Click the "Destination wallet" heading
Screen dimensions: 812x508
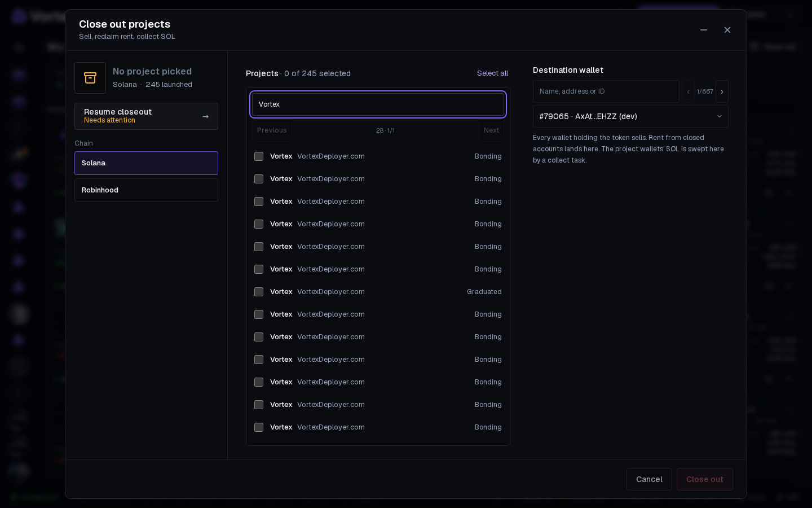568,70
